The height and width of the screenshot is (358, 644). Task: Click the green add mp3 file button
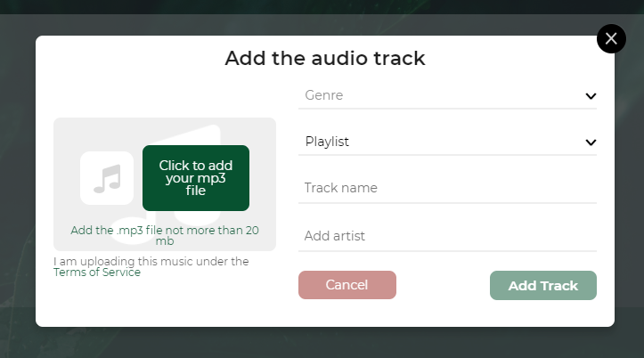(196, 178)
